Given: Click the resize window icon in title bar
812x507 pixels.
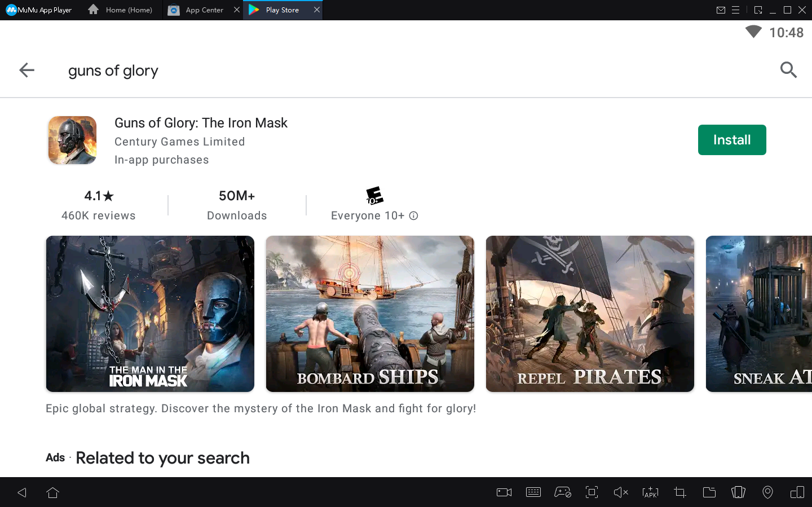Looking at the screenshot, I should (x=758, y=10).
